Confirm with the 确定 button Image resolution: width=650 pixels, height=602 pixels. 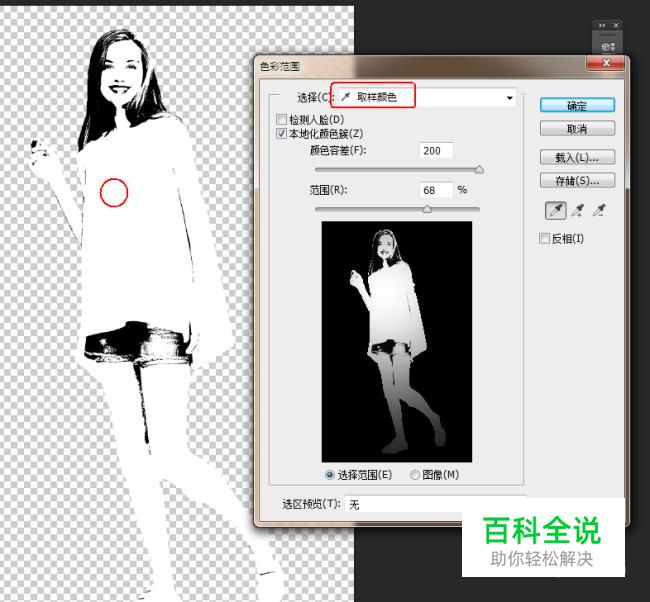click(x=577, y=105)
